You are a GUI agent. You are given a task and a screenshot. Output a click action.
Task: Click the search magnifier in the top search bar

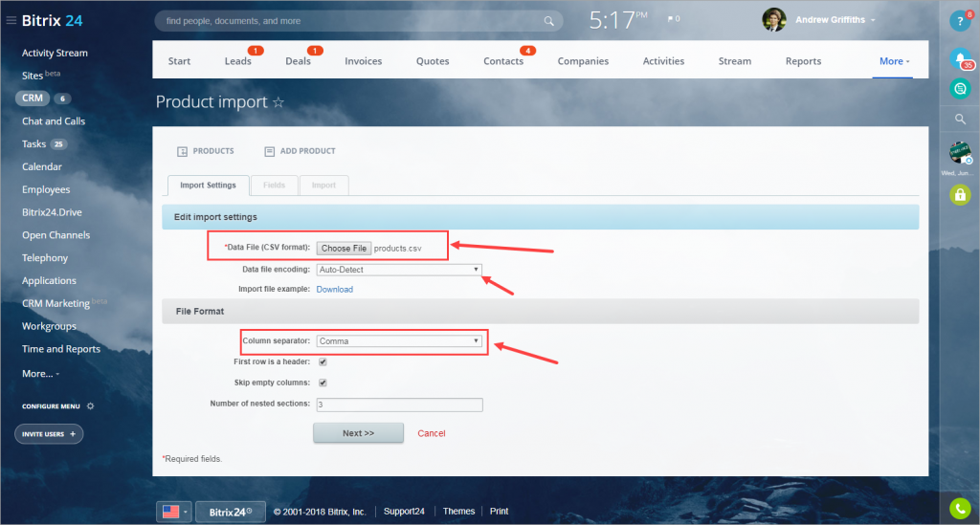548,21
